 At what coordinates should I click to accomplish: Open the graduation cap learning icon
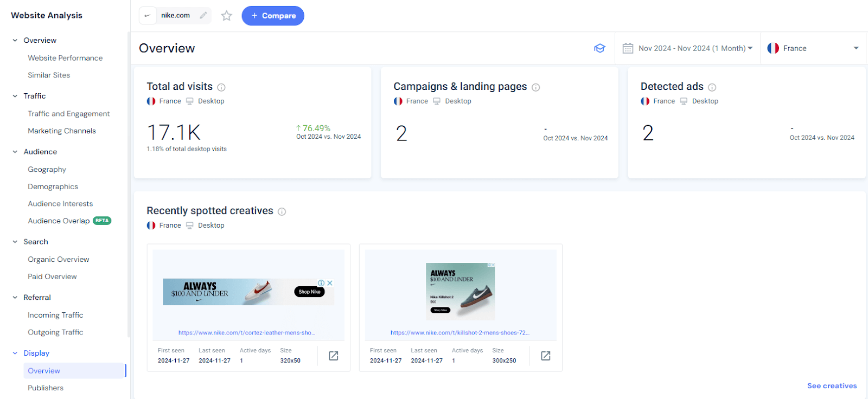599,48
